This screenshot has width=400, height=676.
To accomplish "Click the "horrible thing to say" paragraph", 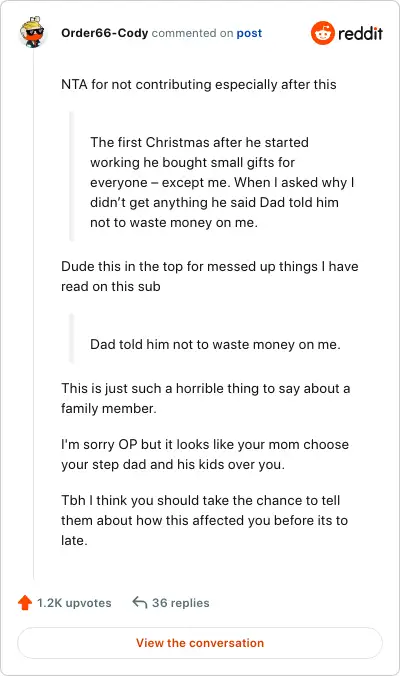I will tap(206, 398).
